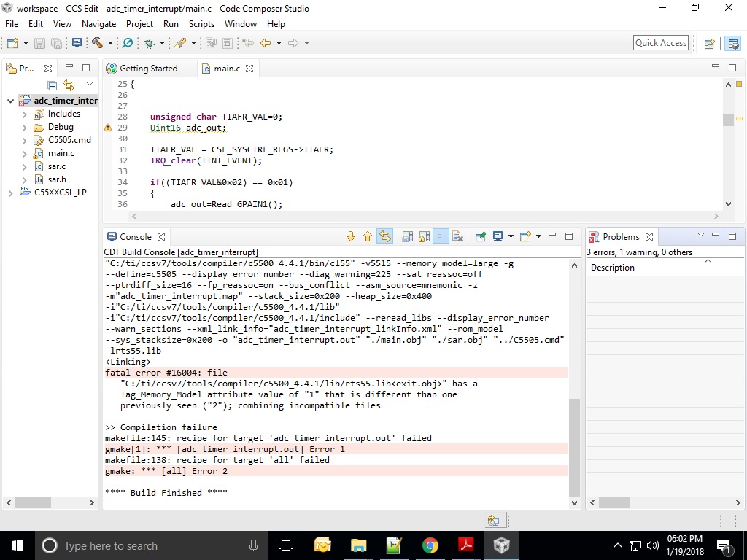Screen dimensions: 747x560
Task: Minimize the editor area
Action: [715, 66]
